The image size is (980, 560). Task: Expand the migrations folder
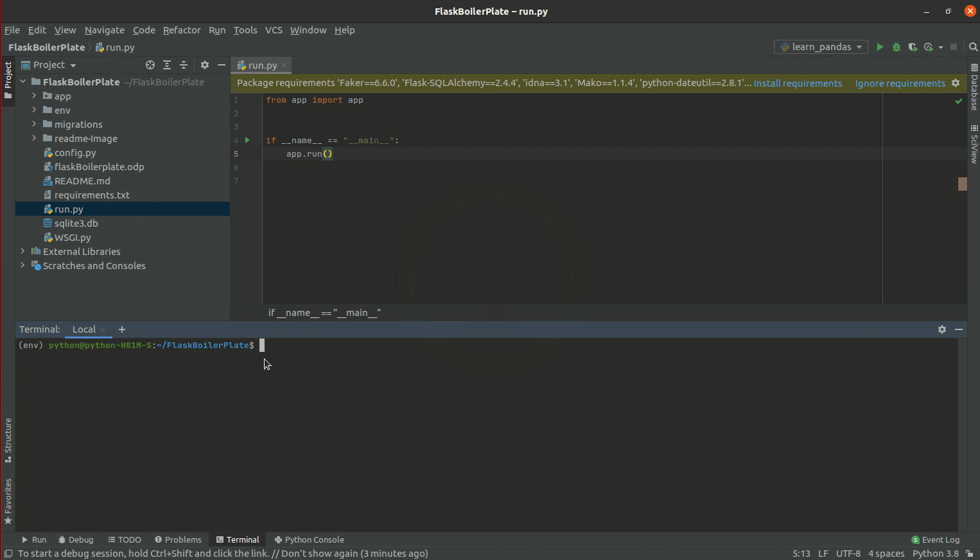coord(34,124)
